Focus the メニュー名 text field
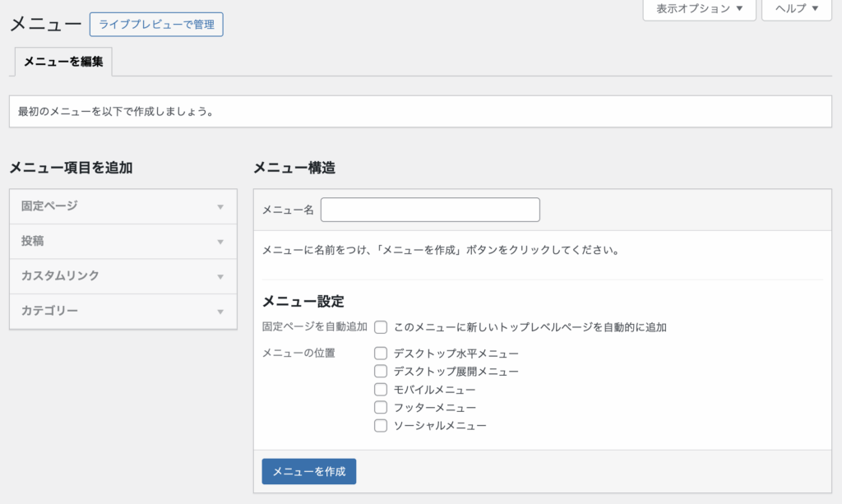The image size is (842, 504). coord(430,210)
